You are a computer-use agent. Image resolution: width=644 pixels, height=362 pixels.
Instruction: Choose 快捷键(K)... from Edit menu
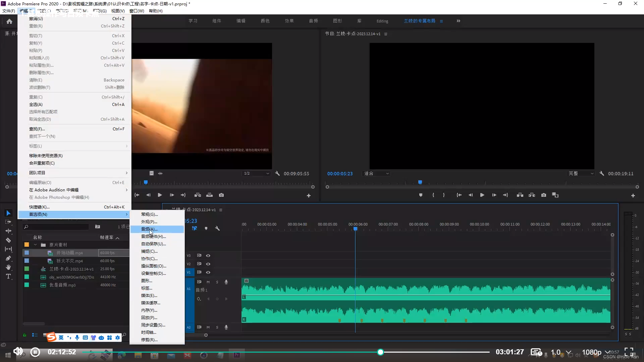[x=74, y=207]
